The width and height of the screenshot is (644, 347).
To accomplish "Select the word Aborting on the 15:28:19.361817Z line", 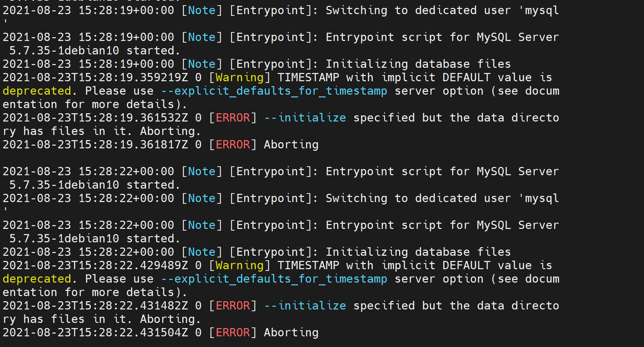I will tap(291, 145).
